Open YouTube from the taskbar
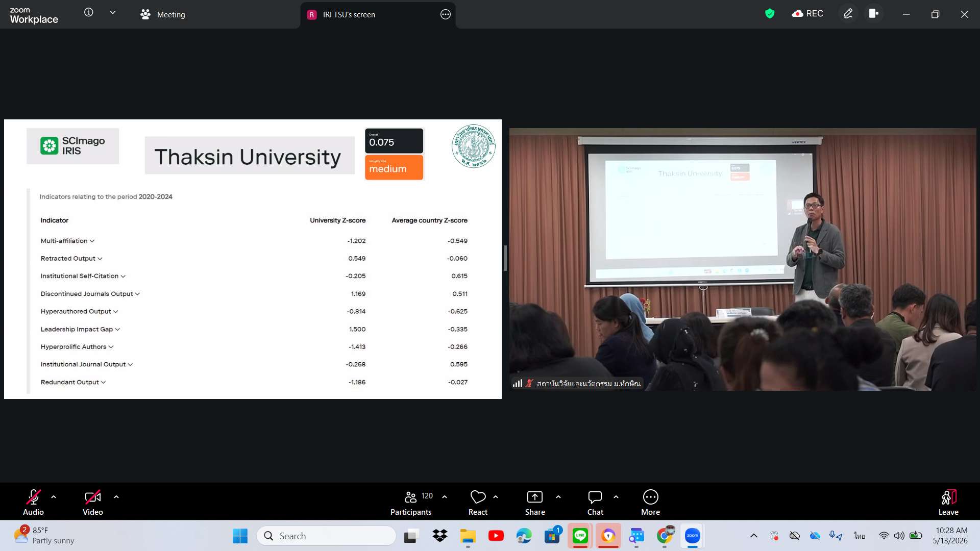Image resolution: width=980 pixels, height=551 pixels. coord(496,536)
